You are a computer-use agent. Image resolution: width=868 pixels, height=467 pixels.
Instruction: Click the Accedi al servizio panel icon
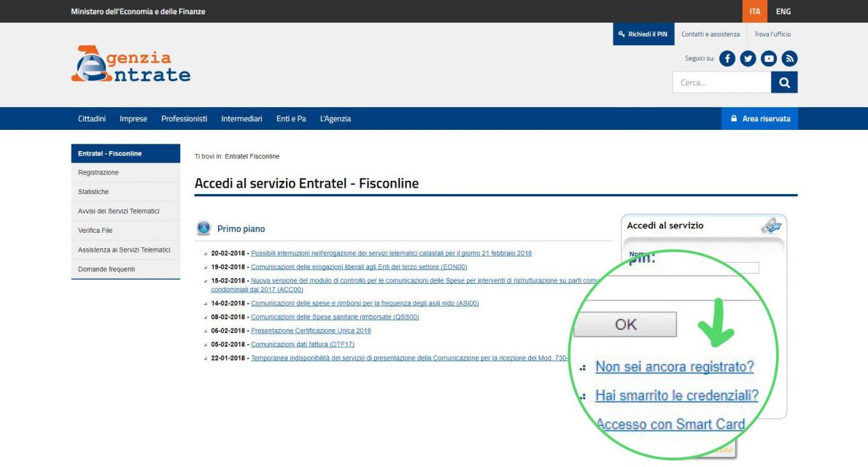770,225
